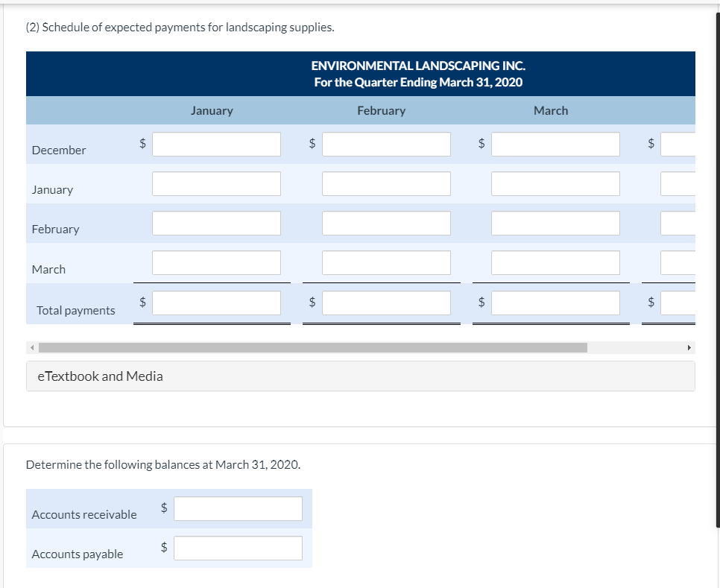Click the December row January payment input
The width and height of the screenshot is (720, 588).
(215, 144)
